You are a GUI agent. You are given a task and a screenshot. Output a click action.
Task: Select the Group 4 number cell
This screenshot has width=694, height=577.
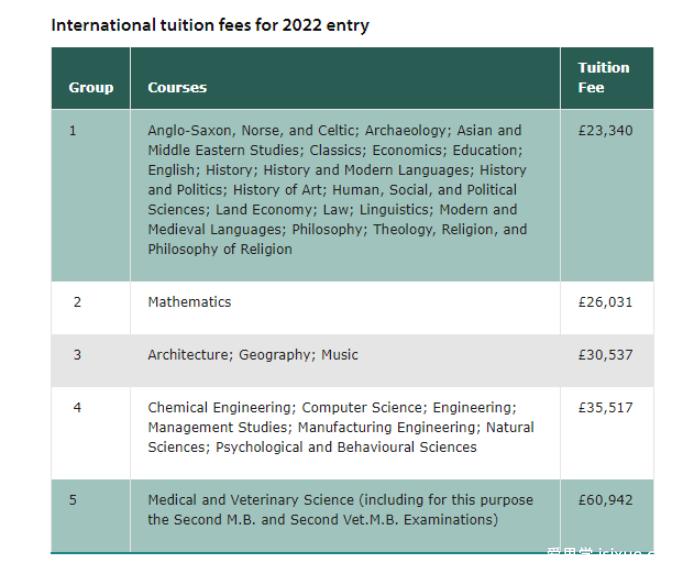click(77, 408)
